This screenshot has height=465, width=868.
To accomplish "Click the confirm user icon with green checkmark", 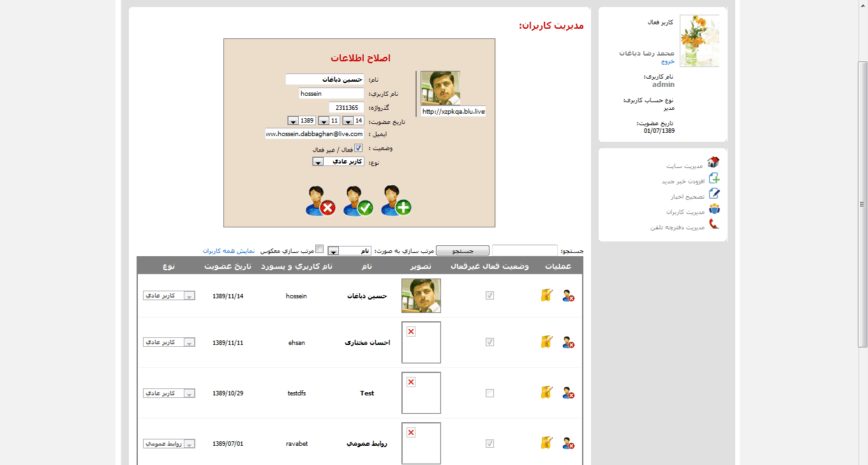I will pos(357,201).
